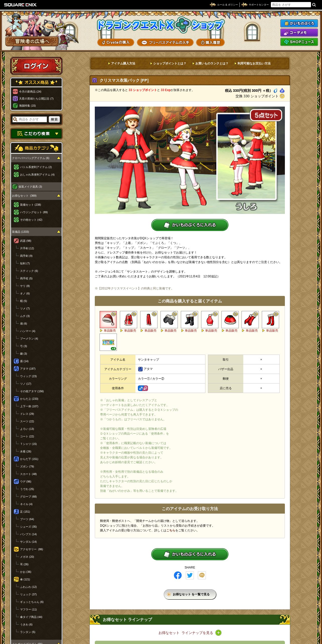Click the mixi share icon
This screenshot has width=322, height=644.
[202, 575]
